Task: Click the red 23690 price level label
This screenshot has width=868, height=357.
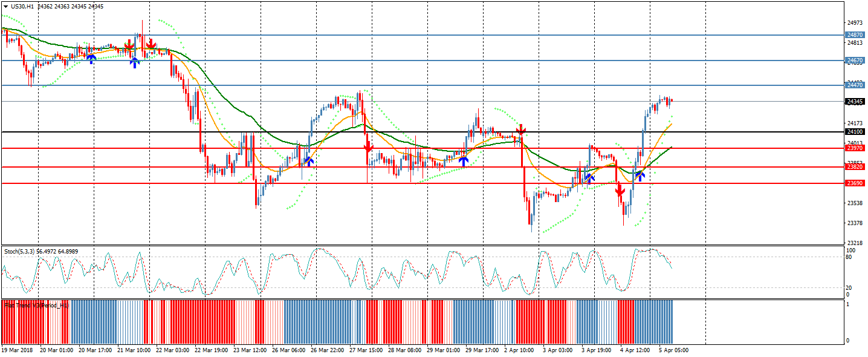Action: point(855,183)
